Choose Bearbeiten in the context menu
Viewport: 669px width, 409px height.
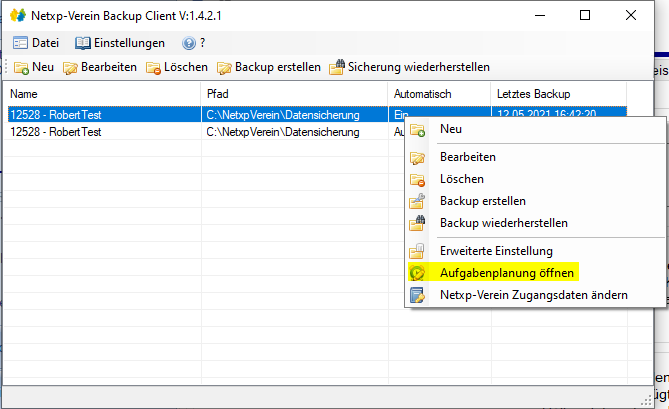pyautogui.click(x=535, y=157)
